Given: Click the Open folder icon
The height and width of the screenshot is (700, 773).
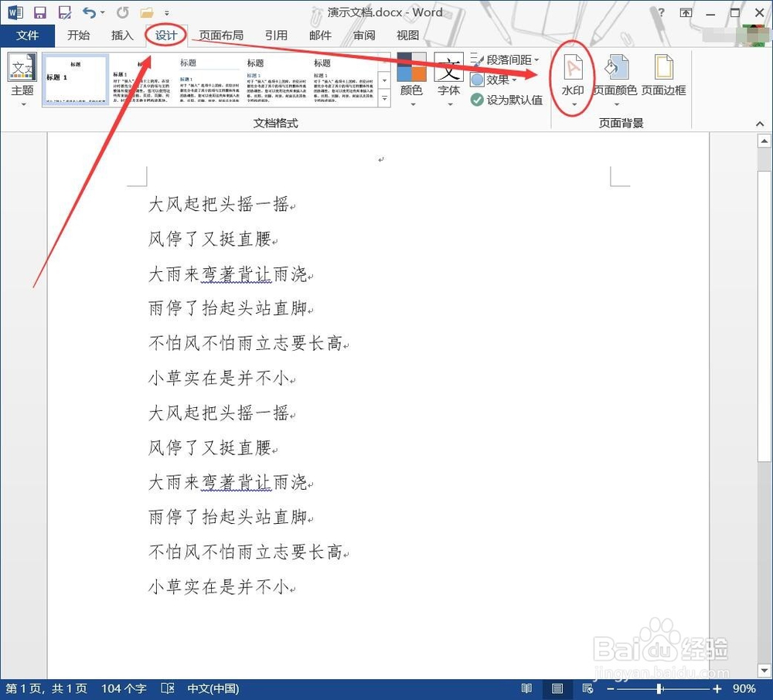Looking at the screenshot, I should point(147,12).
